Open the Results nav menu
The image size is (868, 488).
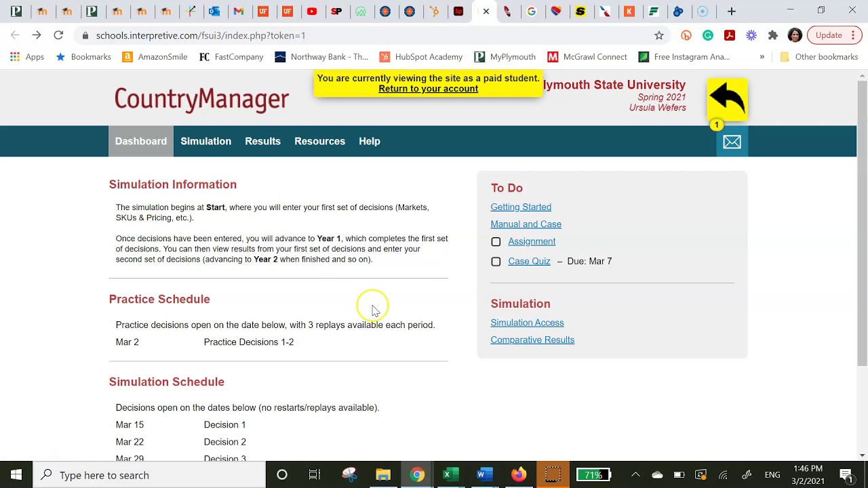262,141
